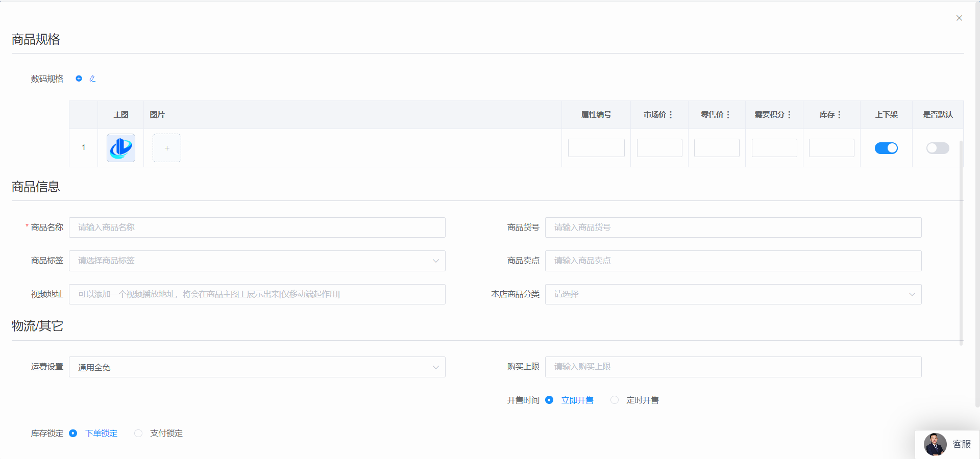The height and width of the screenshot is (459, 980).
Task: Click the plus box to add picture
Action: pos(167,148)
